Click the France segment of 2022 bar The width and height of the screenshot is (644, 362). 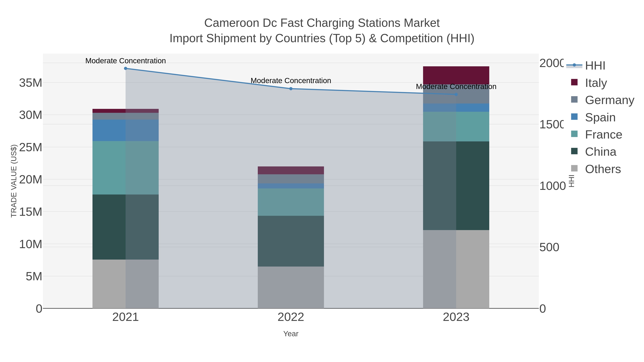[x=291, y=202]
